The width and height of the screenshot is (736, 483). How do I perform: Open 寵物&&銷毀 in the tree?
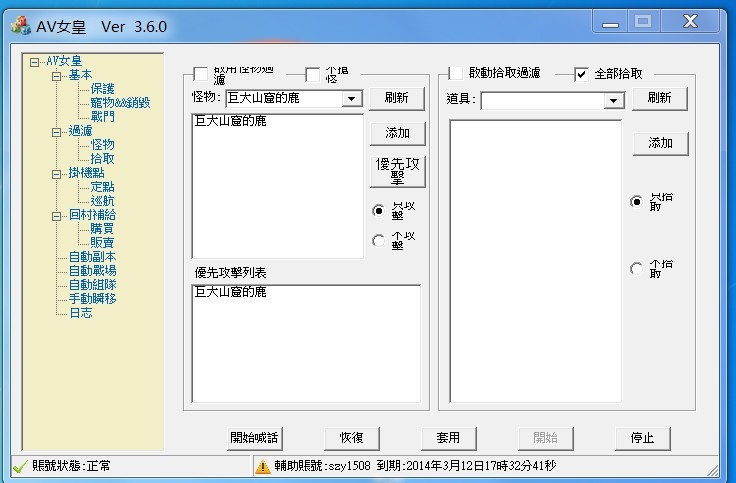(120, 103)
